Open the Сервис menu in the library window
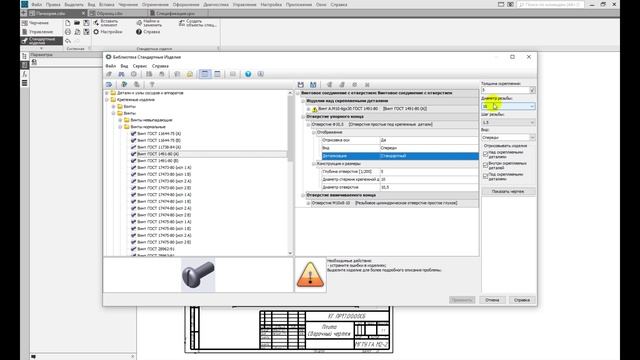Viewport: 640px width, 360px height. 140,66
